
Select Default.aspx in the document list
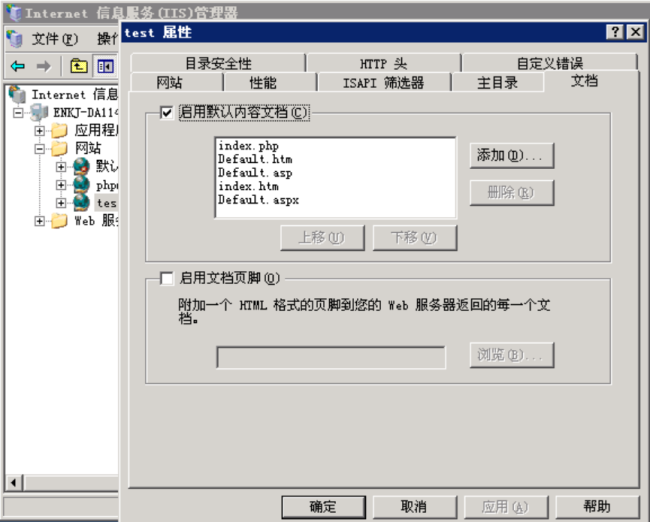tap(258, 200)
